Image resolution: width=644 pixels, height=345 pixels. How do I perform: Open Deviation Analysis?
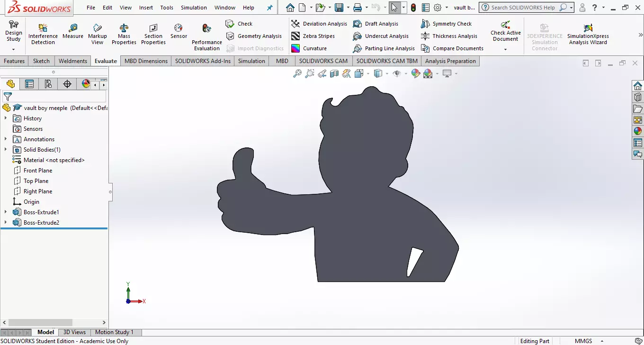point(319,24)
